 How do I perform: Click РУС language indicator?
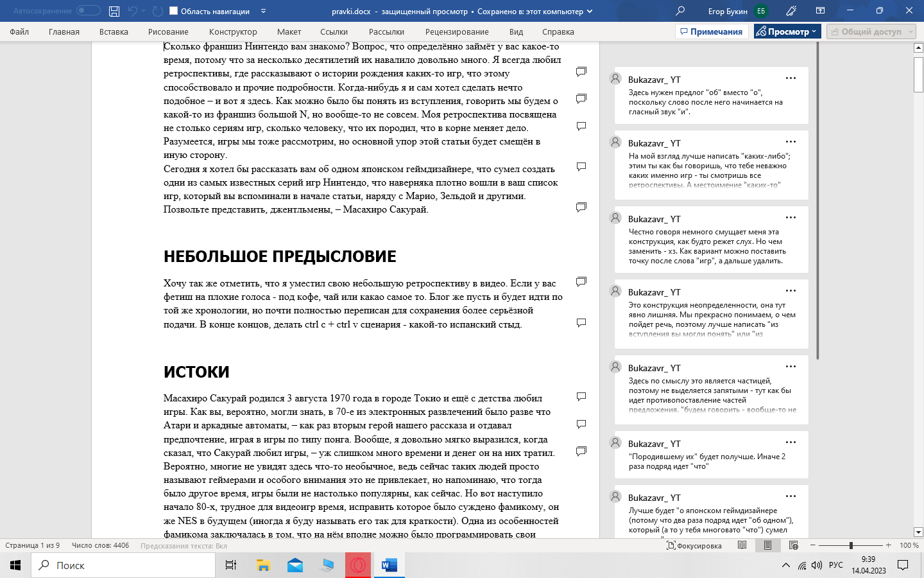pyautogui.click(x=836, y=565)
